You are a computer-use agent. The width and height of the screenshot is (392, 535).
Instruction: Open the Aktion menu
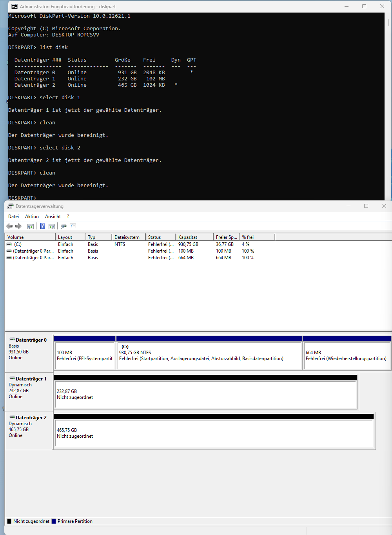tap(32, 217)
